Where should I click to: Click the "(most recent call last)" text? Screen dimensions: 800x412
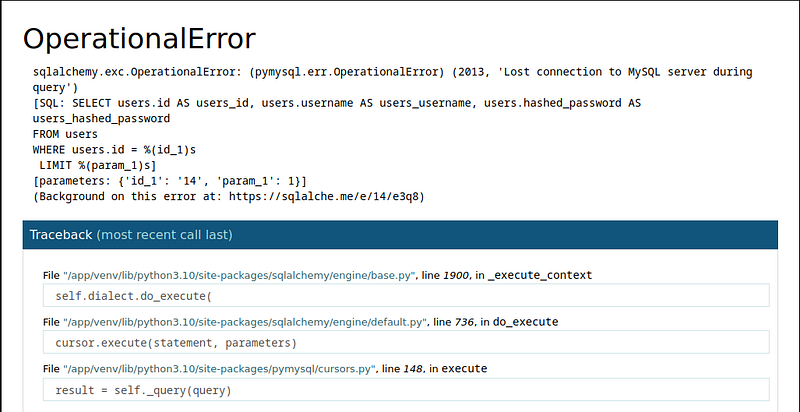(164, 235)
